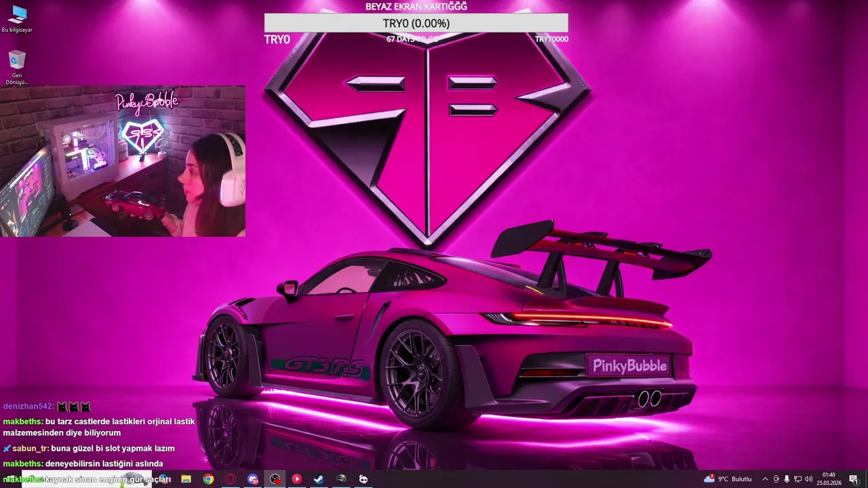Open the PUBG helmet taskbar icon
The width and height of the screenshot is (868, 488).
click(341, 479)
